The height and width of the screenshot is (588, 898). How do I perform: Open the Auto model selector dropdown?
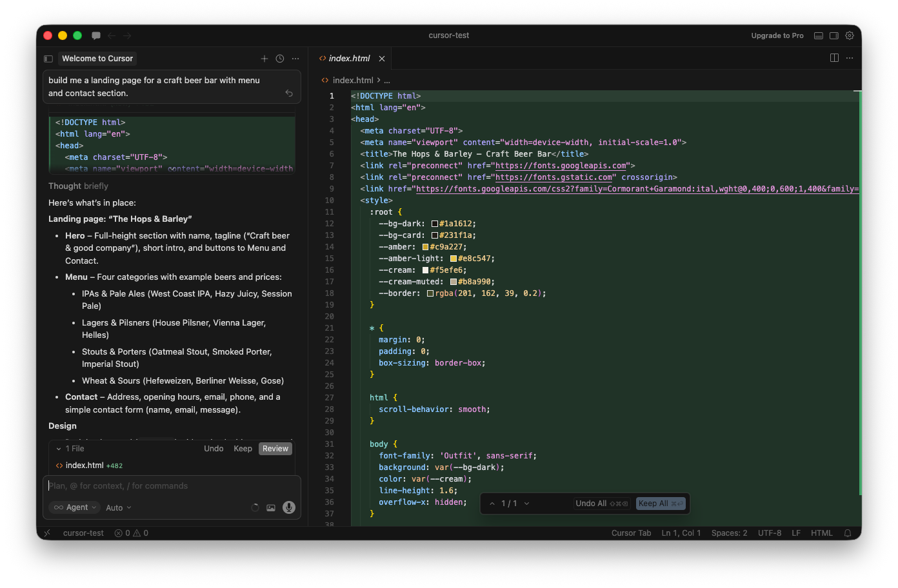click(117, 507)
